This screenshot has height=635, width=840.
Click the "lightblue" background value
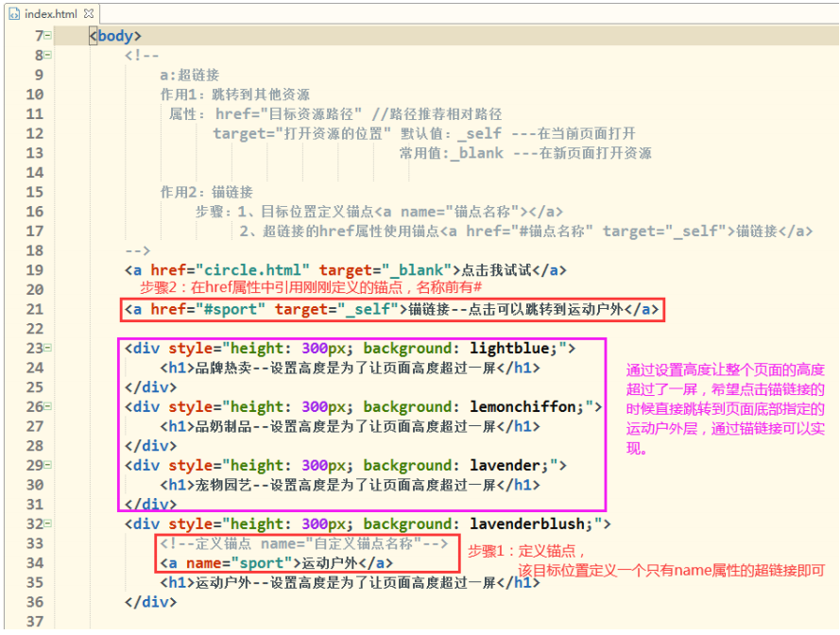(509, 349)
